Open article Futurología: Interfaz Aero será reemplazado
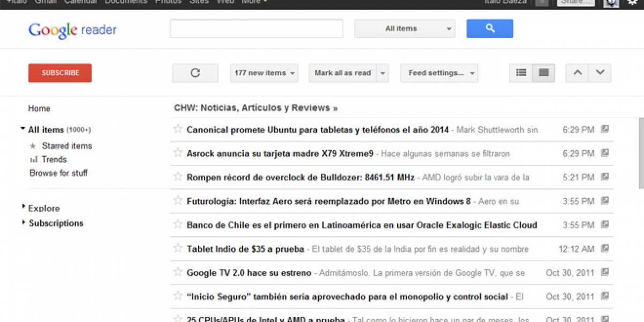This screenshot has width=644, height=322. pos(328,201)
